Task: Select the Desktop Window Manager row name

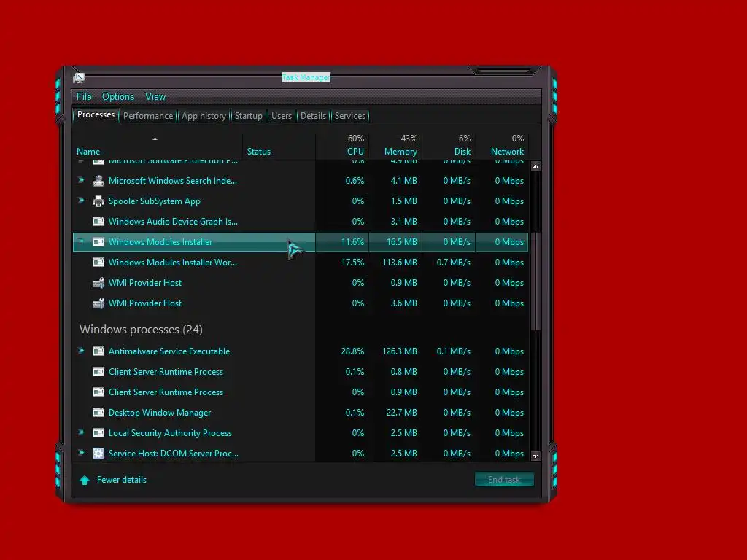Action: click(160, 413)
